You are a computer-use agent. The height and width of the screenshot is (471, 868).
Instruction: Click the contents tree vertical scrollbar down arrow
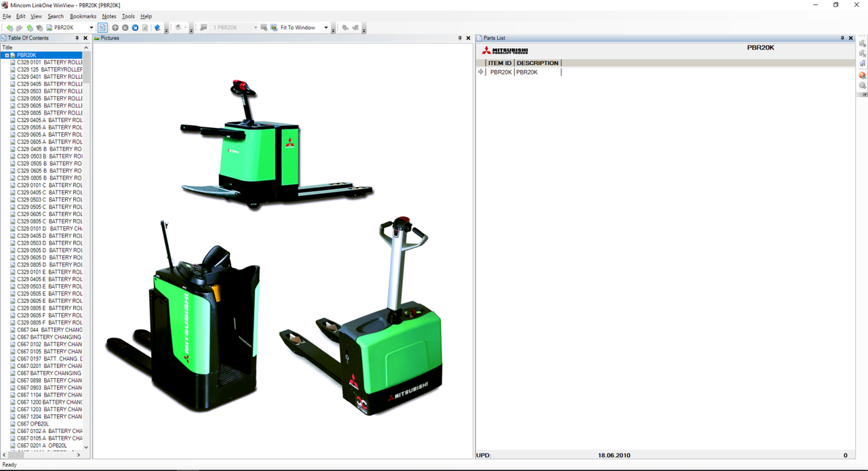pos(86,447)
